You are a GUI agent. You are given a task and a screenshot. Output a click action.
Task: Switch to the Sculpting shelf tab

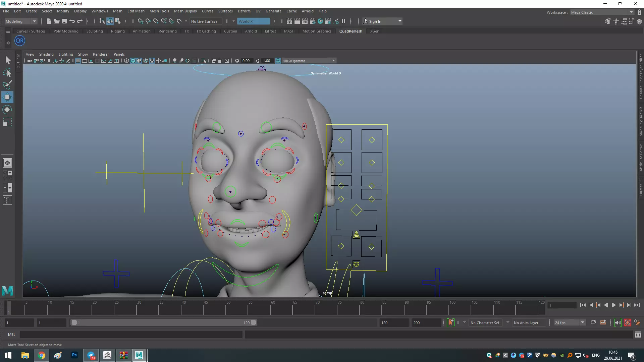95,31
